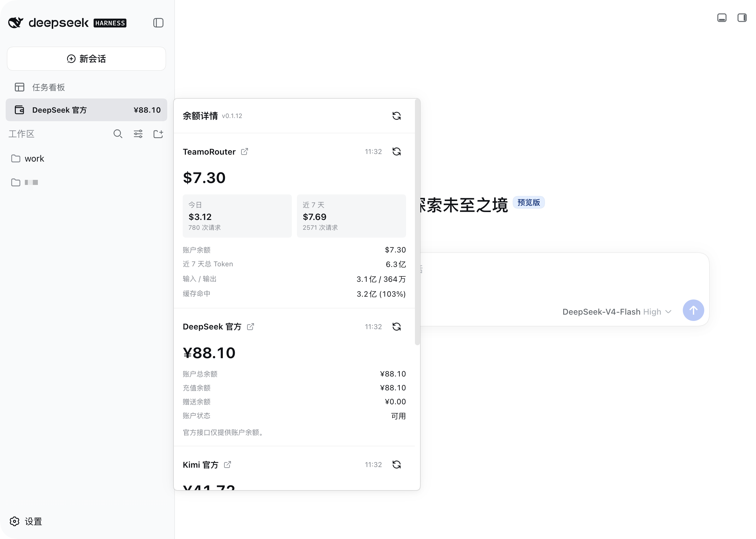Open the 任务看板 task board

point(86,87)
